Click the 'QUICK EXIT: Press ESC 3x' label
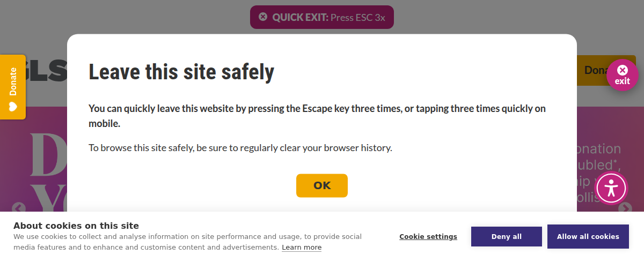Screen dimensions: 644x262 328,17
